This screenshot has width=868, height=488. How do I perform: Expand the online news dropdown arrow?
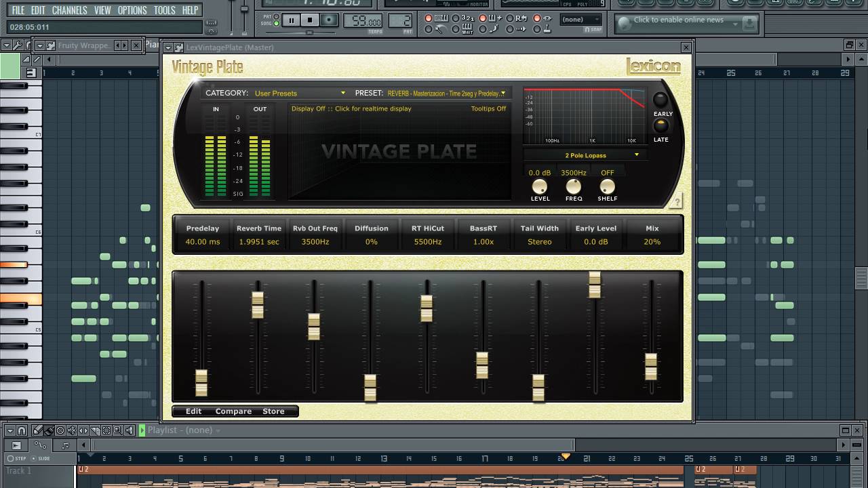coord(735,24)
